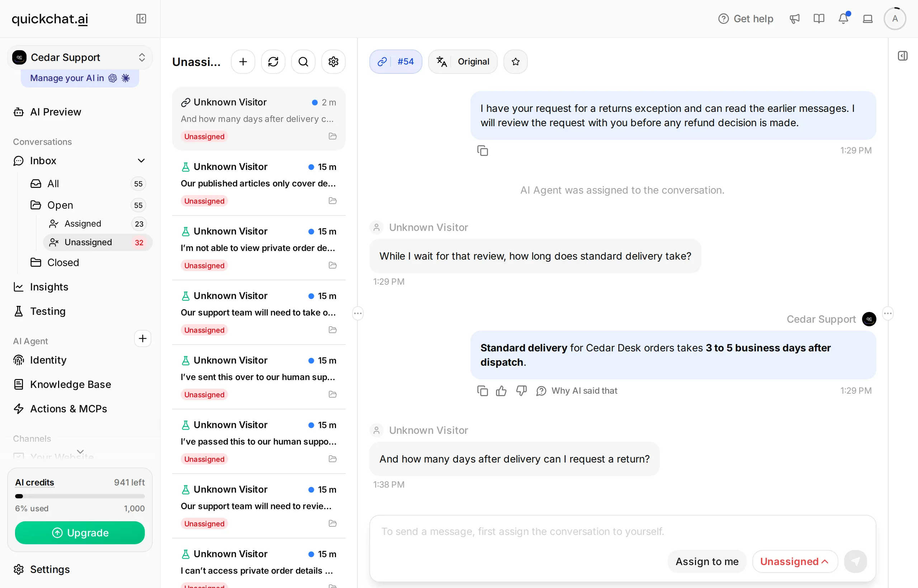This screenshot has height=588, width=918.
Task: Click Why AI said that link
Action: pos(577,391)
